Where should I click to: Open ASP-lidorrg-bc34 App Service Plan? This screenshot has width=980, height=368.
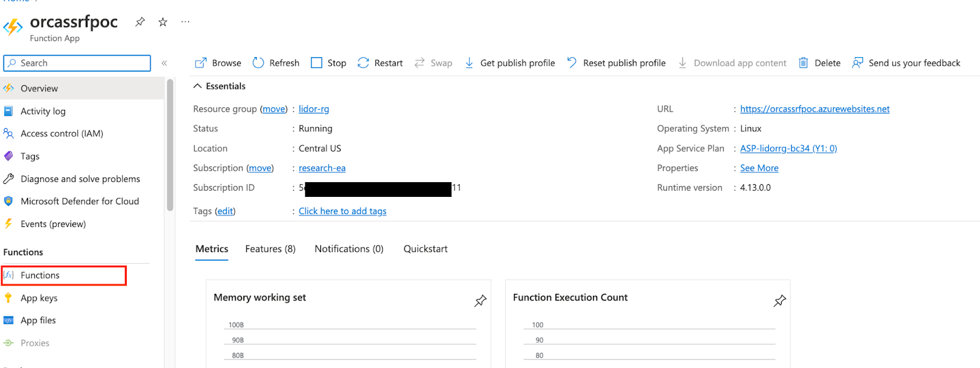[x=788, y=148]
